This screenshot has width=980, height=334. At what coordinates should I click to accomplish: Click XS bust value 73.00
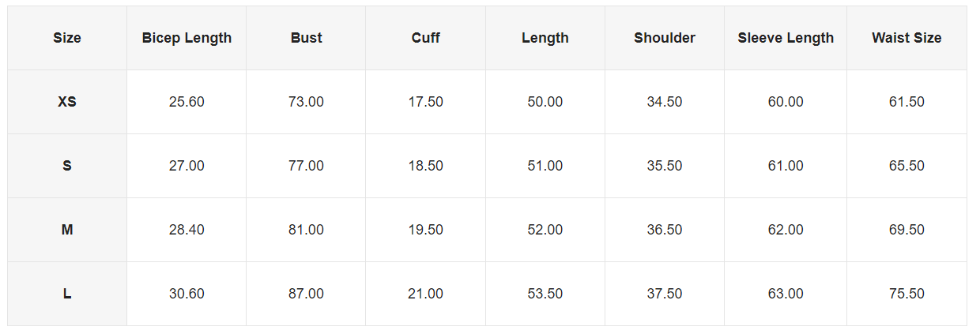tap(306, 102)
